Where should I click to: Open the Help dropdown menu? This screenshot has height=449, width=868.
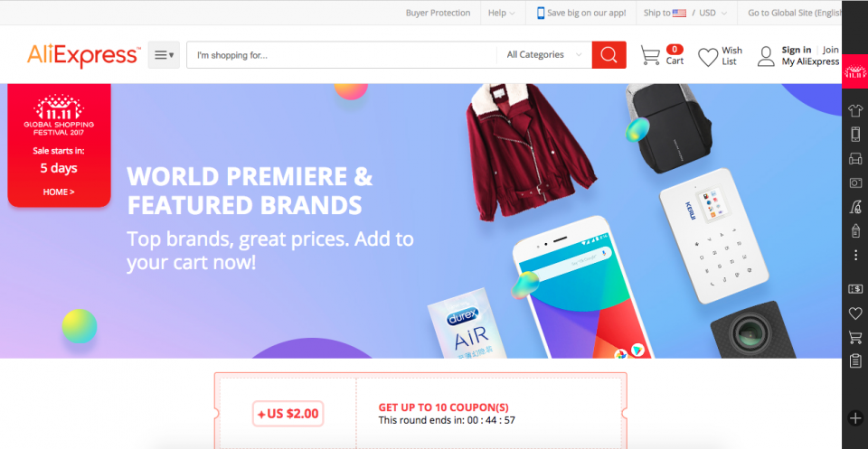(502, 13)
